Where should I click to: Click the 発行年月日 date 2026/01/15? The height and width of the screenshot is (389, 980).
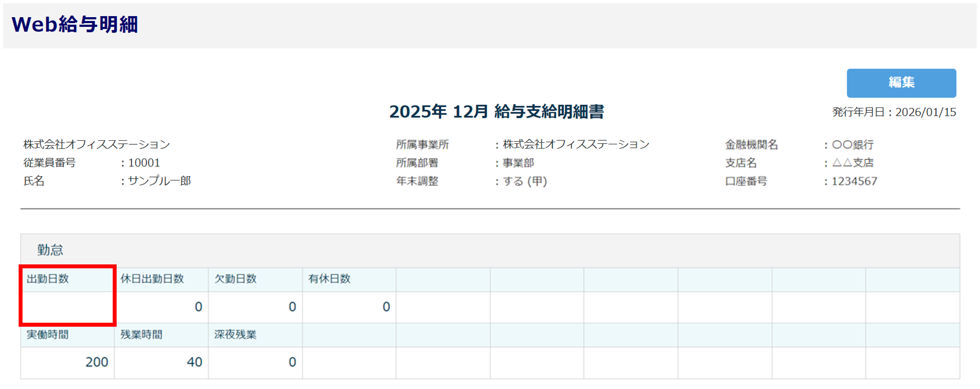925,112
